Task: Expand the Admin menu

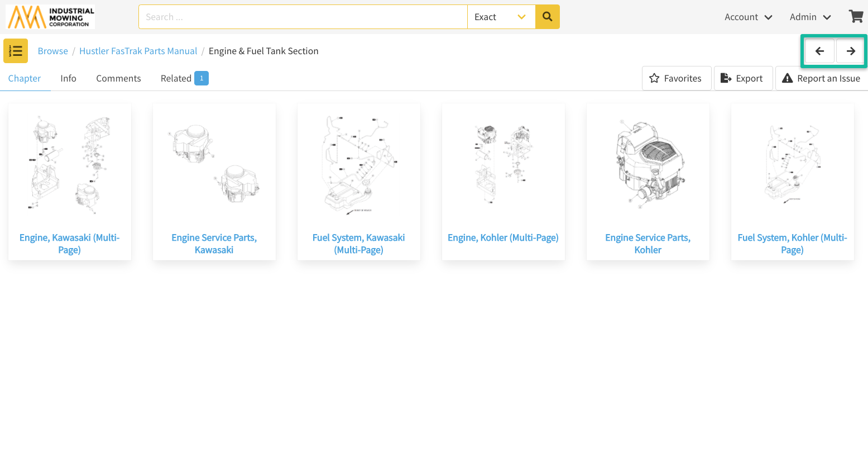Action: [810, 17]
